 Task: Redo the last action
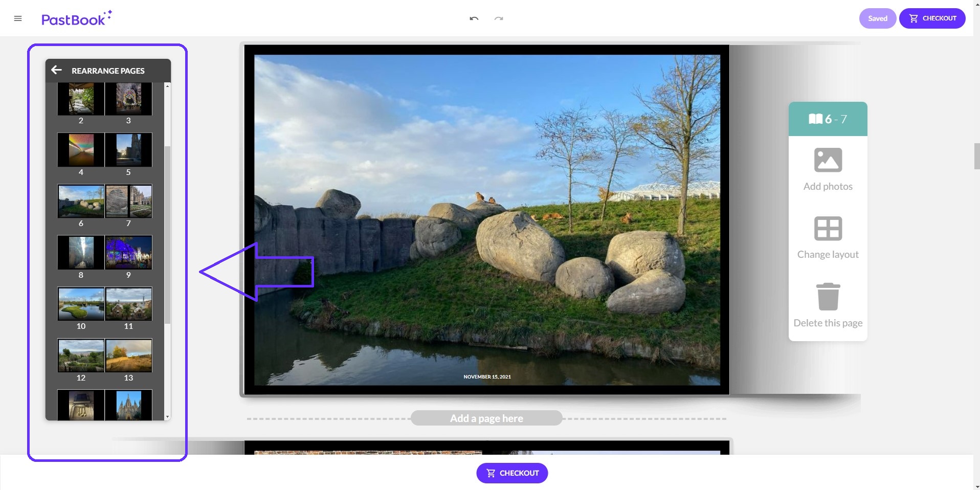(x=499, y=18)
